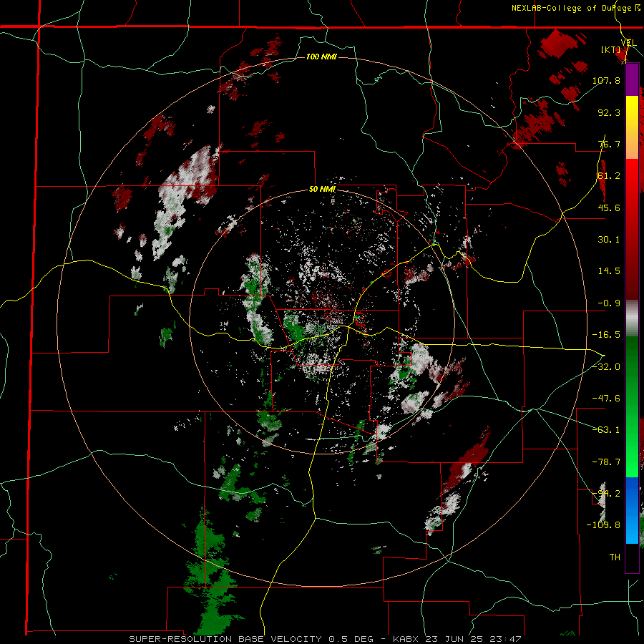Click the -0.9 velocity scale value
The height and width of the screenshot is (644, 644).
(609, 303)
